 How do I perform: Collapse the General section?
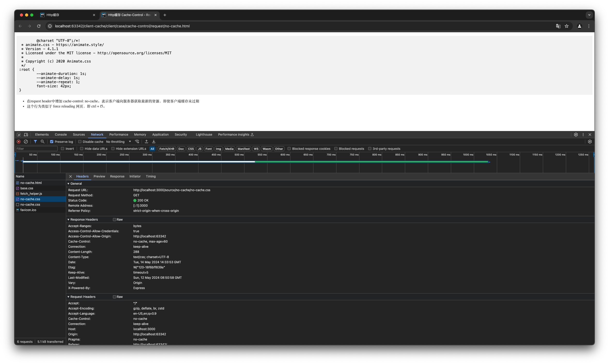coord(68,184)
